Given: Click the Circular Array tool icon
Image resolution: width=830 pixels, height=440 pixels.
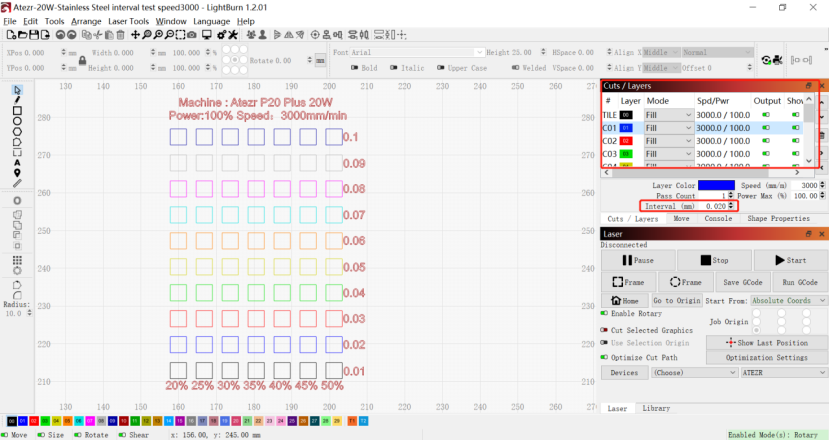Looking at the screenshot, I should click(x=17, y=271).
